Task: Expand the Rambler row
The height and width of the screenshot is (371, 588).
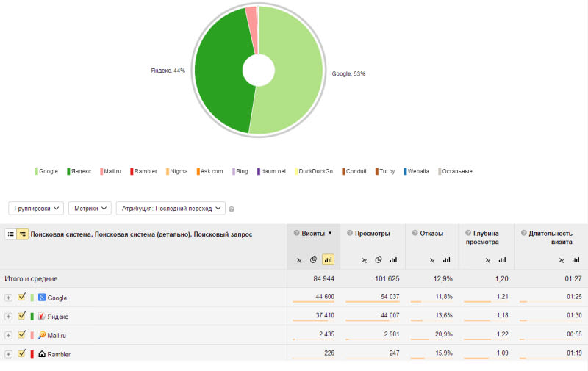Action: [8, 354]
